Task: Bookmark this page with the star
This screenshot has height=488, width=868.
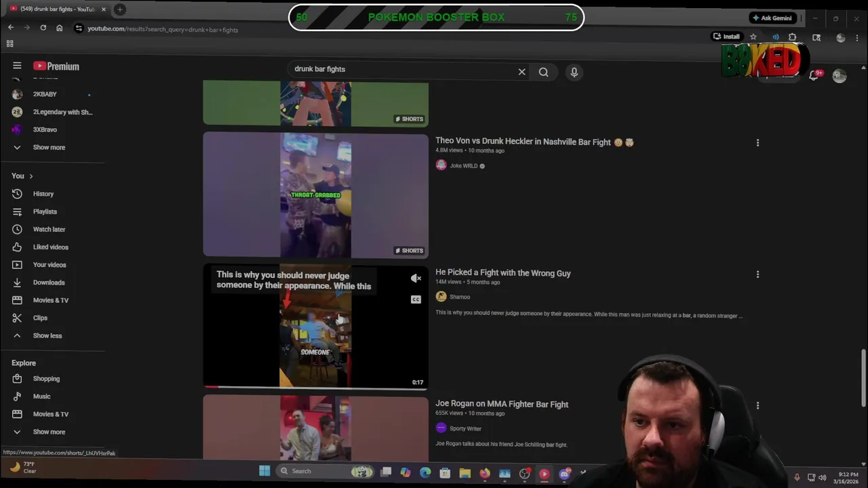Action: (x=753, y=37)
